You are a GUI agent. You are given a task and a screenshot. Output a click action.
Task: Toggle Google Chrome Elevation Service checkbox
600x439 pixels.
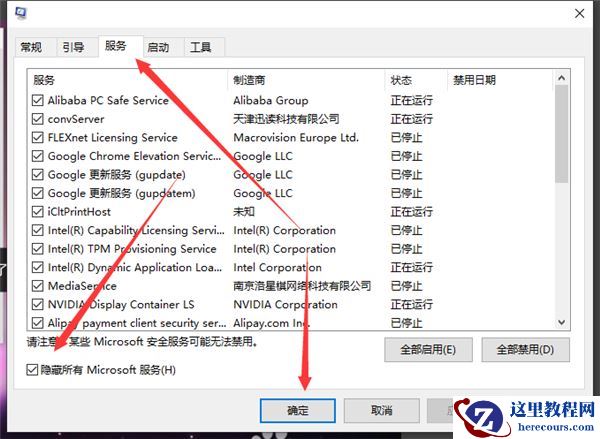(38, 156)
